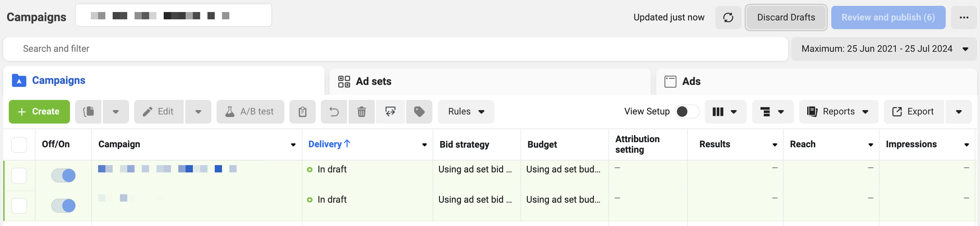
Task: Open the three-dot more options menu
Action: (964, 17)
